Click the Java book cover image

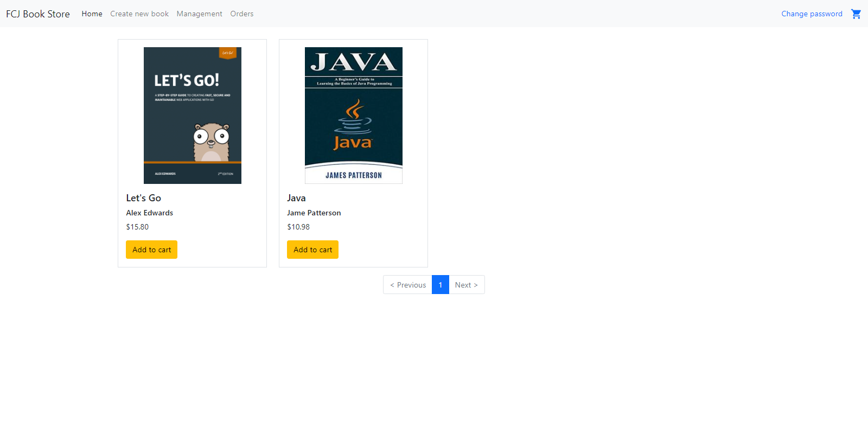[x=354, y=116]
